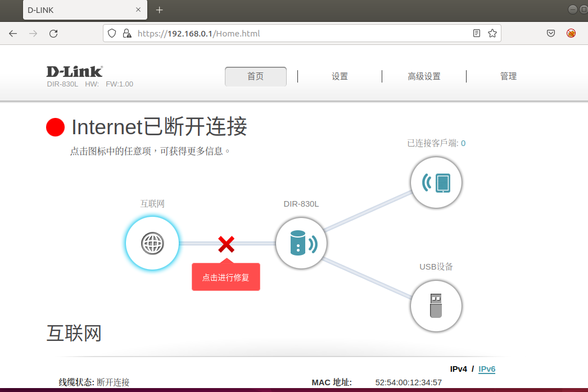Switch to the IPv6 link
588x392 pixels.
pos(487,369)
